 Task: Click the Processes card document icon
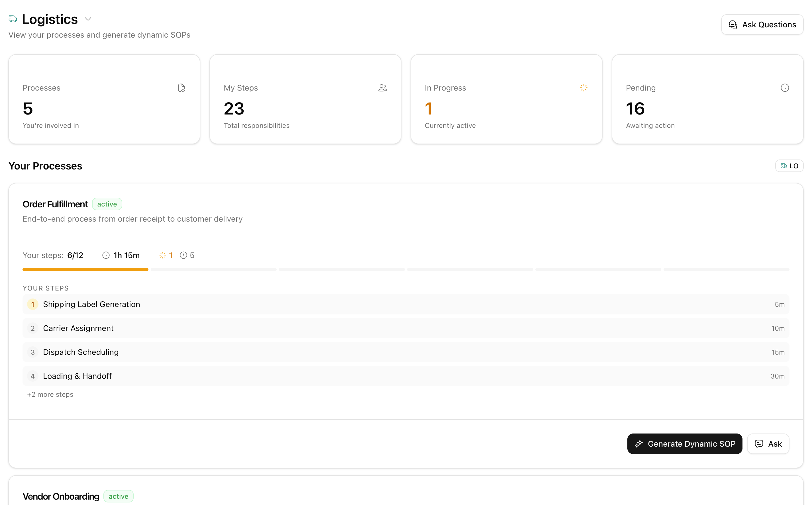coord(181,88)
